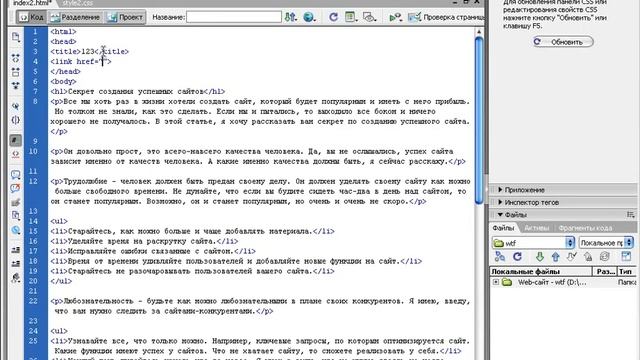Toggle the line numbers icon

(16, 140)
